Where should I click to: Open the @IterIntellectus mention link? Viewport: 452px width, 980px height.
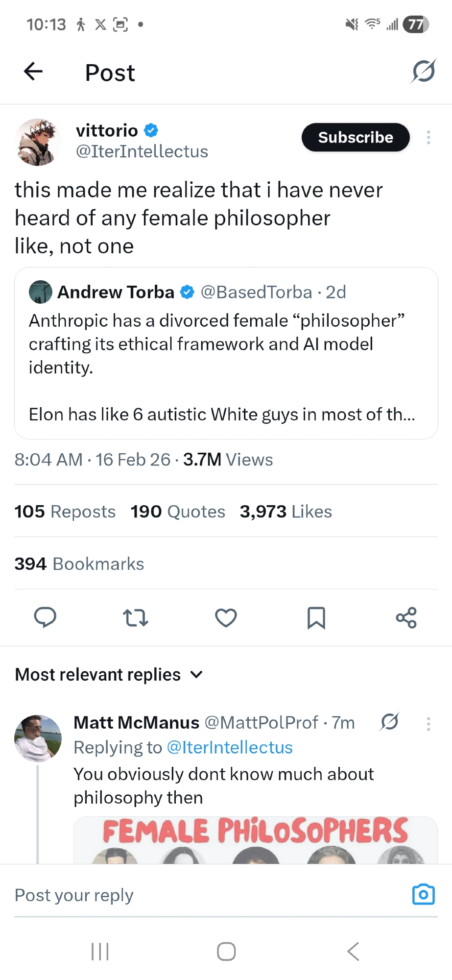click(x=230, y=748)
